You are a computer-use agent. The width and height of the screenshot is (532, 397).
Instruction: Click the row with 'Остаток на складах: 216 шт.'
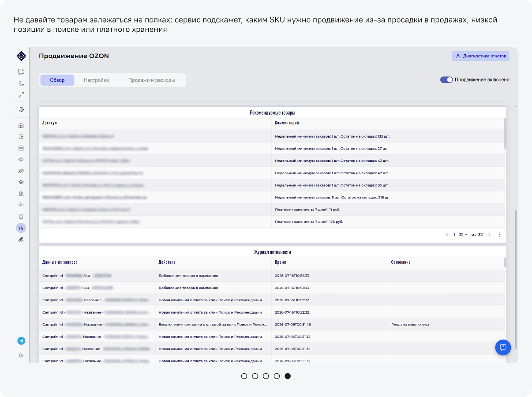point(272,197)
